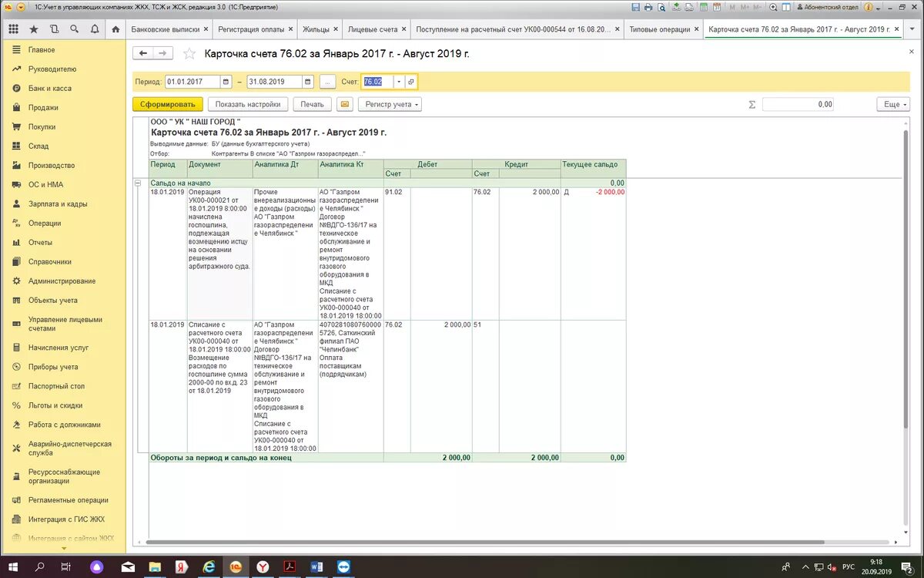Click the Save icon in title bar
This screenshot has height=578, width=924.
point(635,7)
